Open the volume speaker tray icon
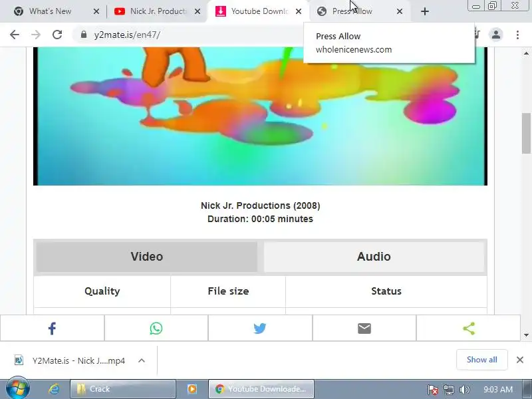The height and width of the screenshot is (399, 532). 464,390
